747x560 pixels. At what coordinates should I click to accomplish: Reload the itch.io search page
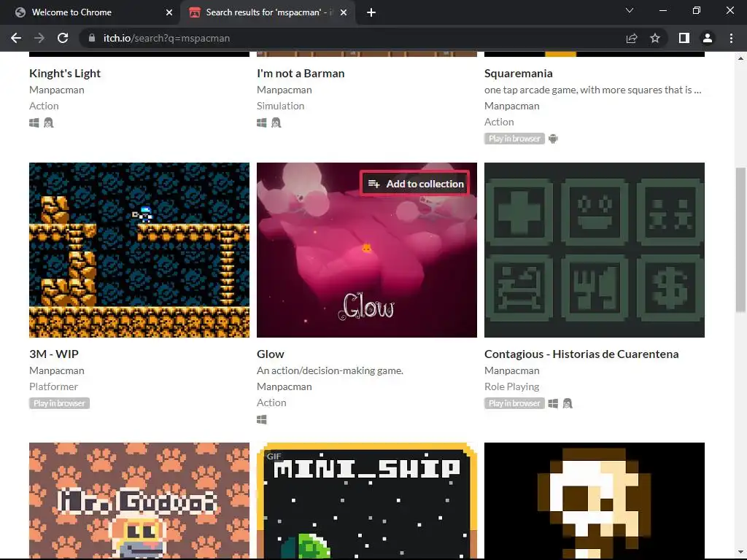63,38
